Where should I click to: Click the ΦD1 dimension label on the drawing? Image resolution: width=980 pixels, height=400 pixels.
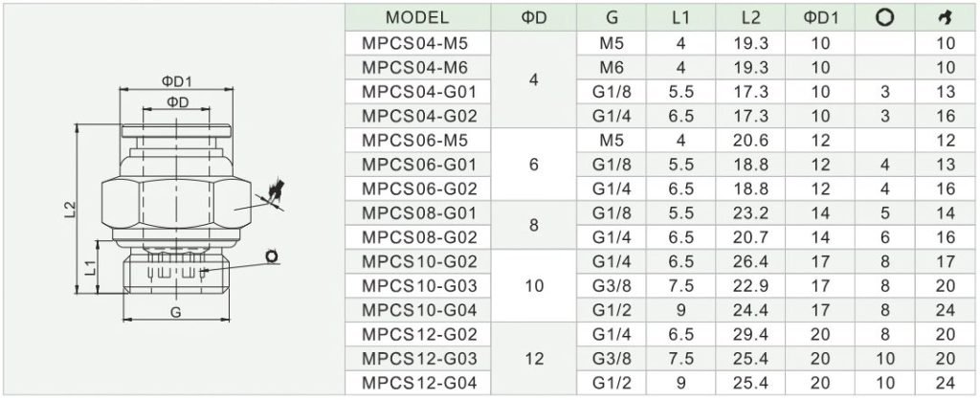pos(176,81)
